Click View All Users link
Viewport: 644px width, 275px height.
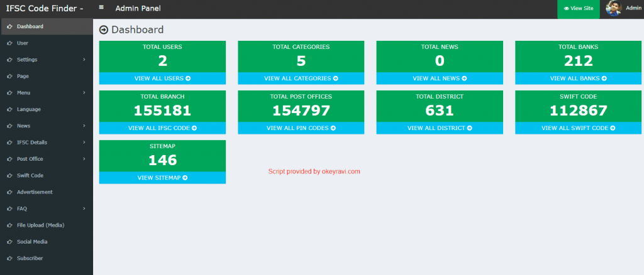click(x=162, y=78)
